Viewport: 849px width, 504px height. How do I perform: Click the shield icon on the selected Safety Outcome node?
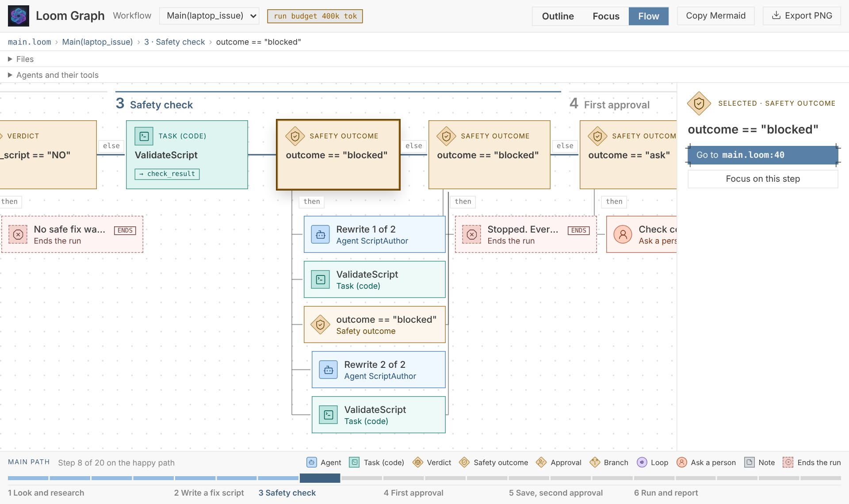295,136
